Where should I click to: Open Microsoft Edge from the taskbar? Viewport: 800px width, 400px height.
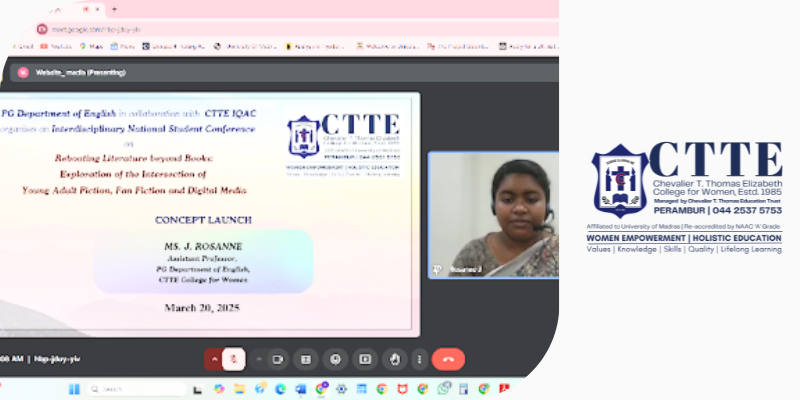280,389
